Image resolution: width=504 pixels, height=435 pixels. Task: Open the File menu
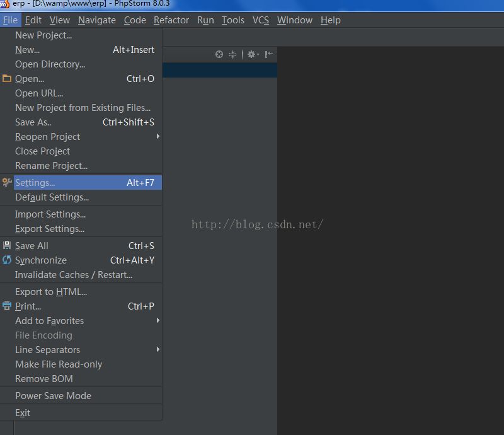tap(10, 20)
